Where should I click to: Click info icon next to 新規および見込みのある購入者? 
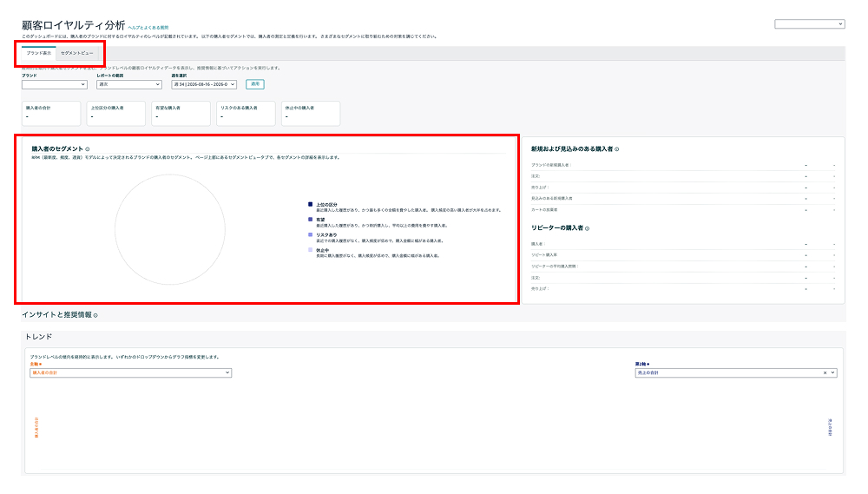click(616, 149)
